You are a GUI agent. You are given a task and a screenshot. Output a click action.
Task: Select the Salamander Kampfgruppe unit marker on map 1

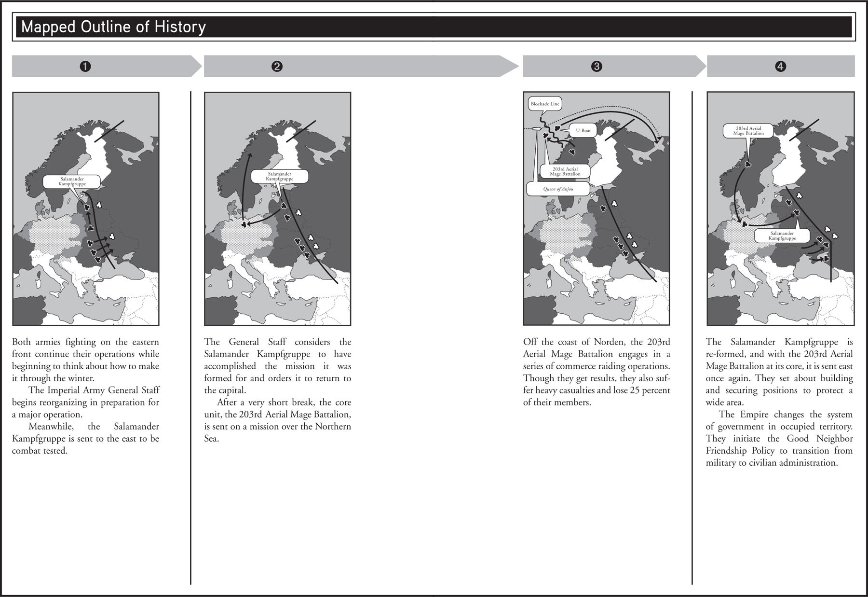coord(87,207)
